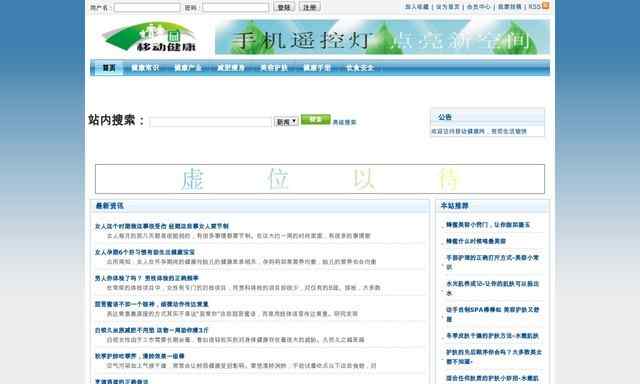Open the last recommended link about 护肤小妙招

coord(492,379)
